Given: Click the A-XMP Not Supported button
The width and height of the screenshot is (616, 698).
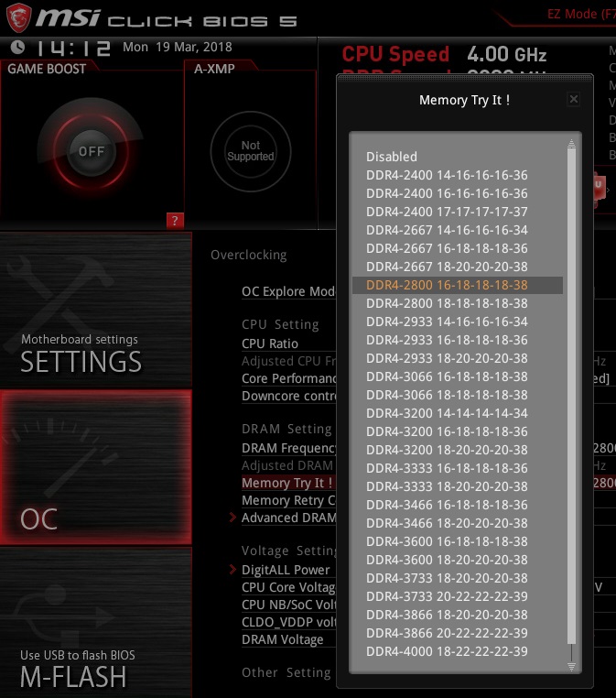Looking at the screenshot, I should coord(251,151).
